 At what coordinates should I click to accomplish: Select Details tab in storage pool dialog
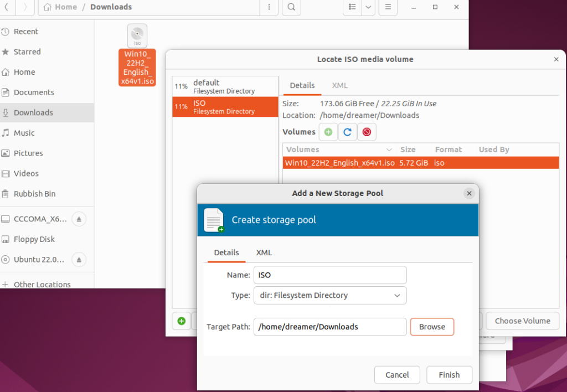click(226, 252)
